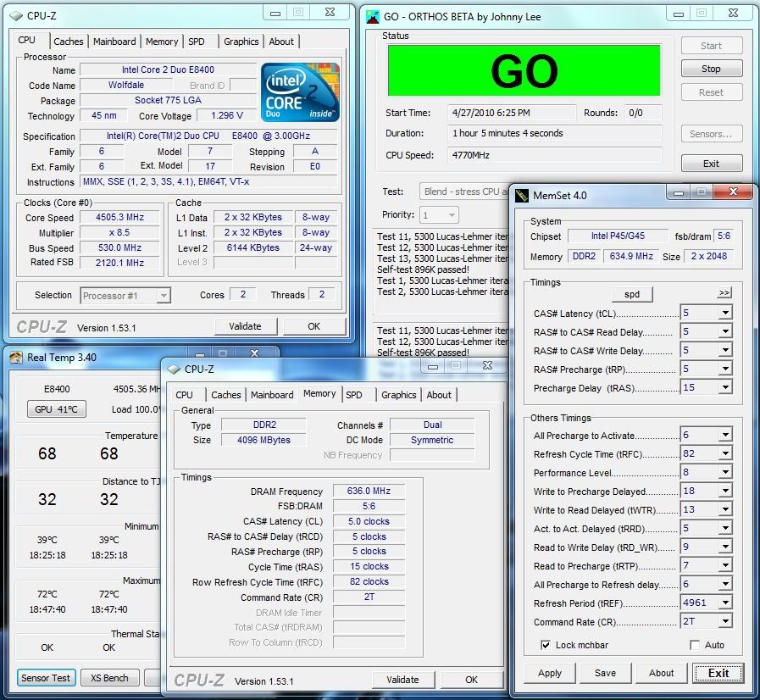
Task: Click Stop button in ORTHOS
Action: [x=711, y=69]
